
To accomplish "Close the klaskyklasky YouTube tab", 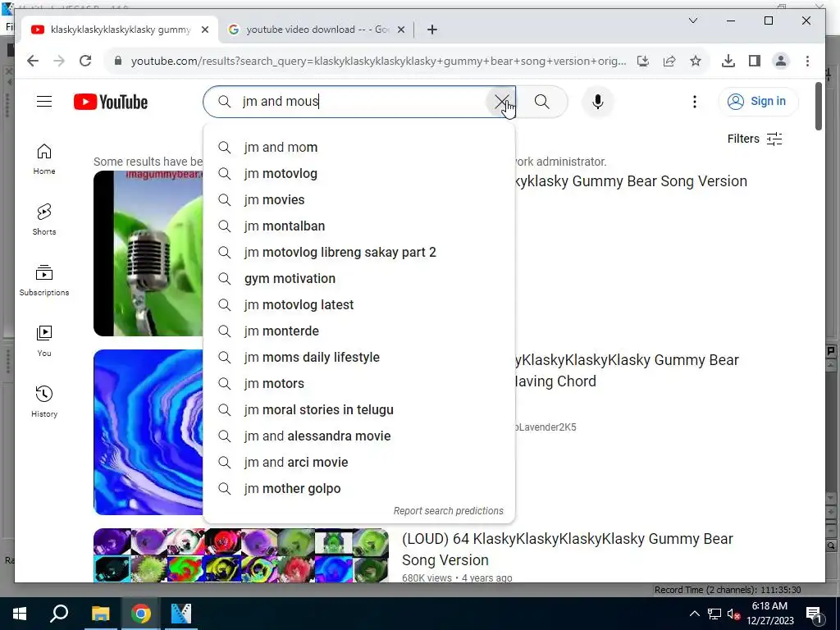I will [x=204, y=30].
